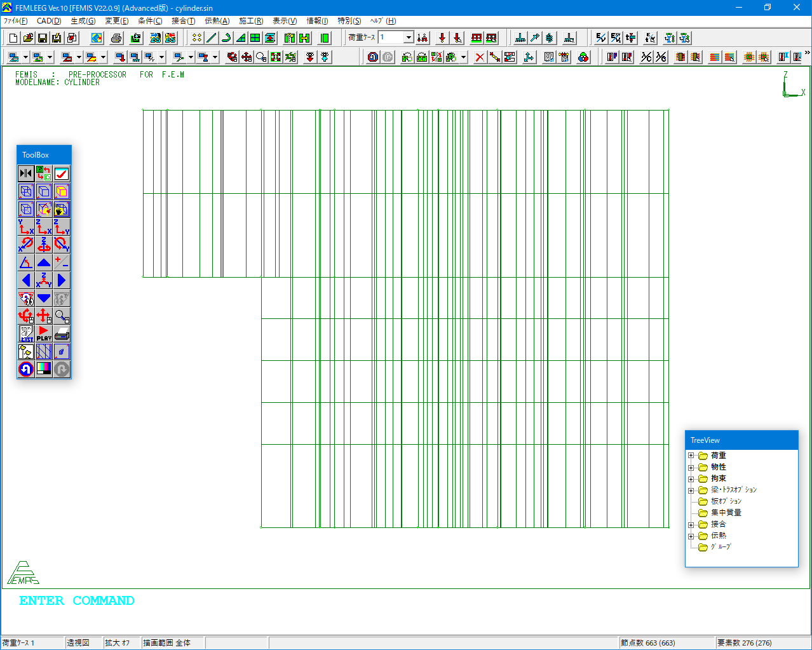Open the 荷重ケース load case dropdown
This screenshot has height=650, width=812.
tap(409, 37)
